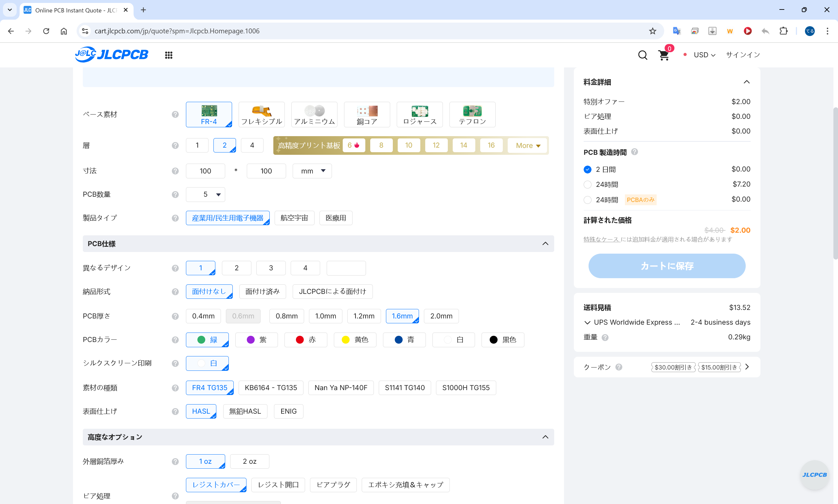Open the Google Translate extension icon

(676, 31)
